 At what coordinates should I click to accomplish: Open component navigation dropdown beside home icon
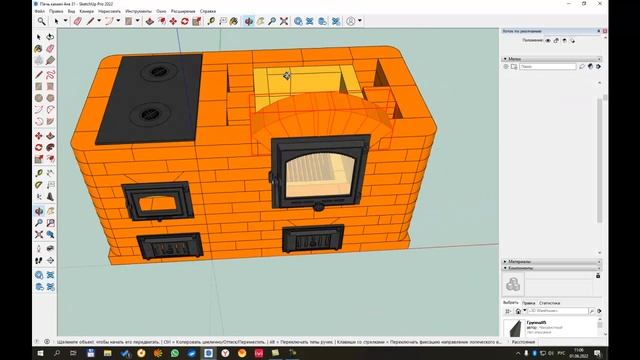pyautogui.click(x=524, y=311)
